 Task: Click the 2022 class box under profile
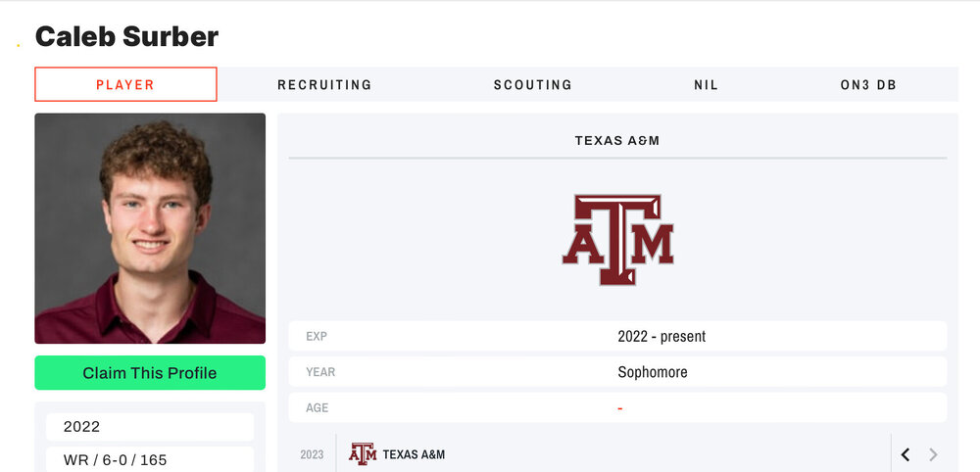pos(150,427)
